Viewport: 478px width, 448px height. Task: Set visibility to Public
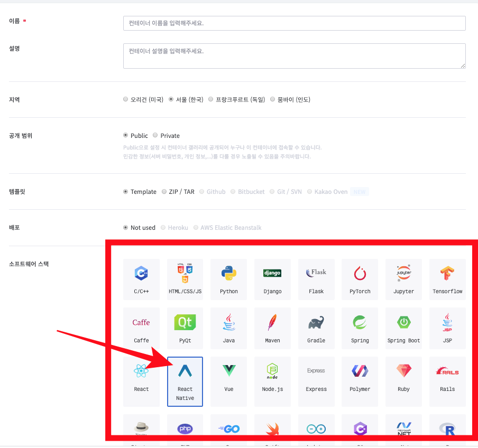click(126, 135)
